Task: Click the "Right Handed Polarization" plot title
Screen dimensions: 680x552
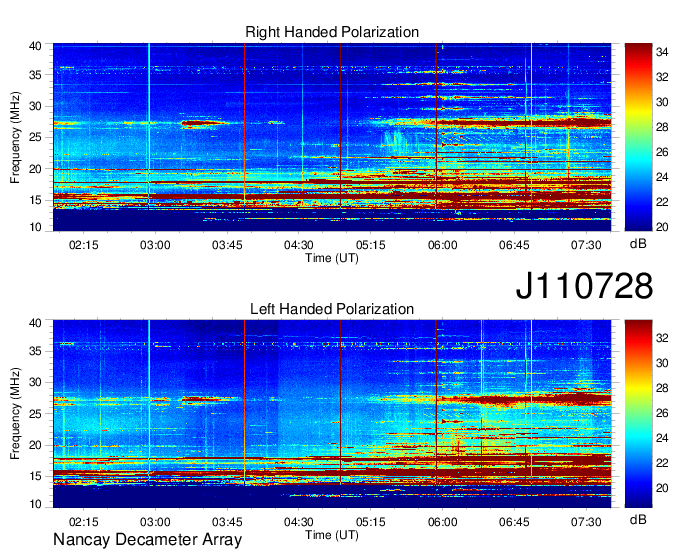Action: pyautogui.click(x=332, y=32)
